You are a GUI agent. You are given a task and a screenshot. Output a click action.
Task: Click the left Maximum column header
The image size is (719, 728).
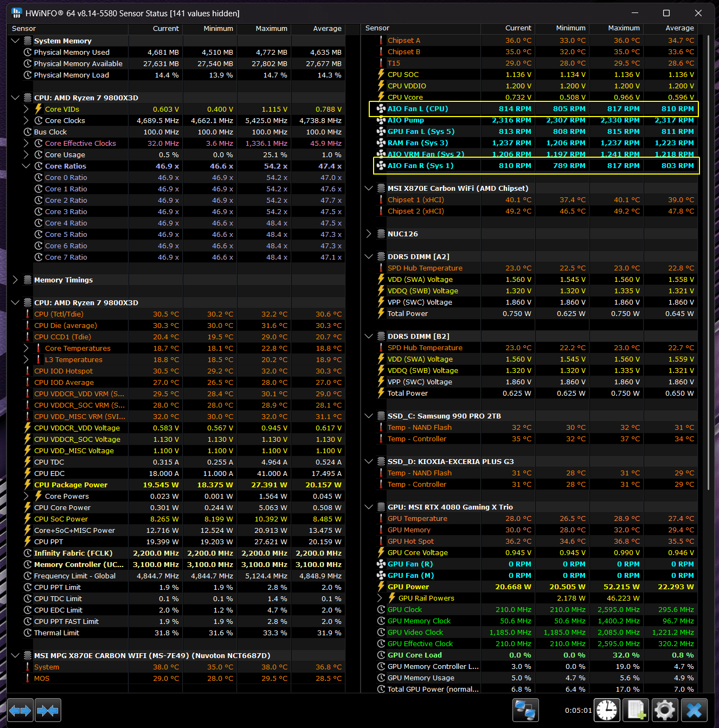(x=265, y=29)
